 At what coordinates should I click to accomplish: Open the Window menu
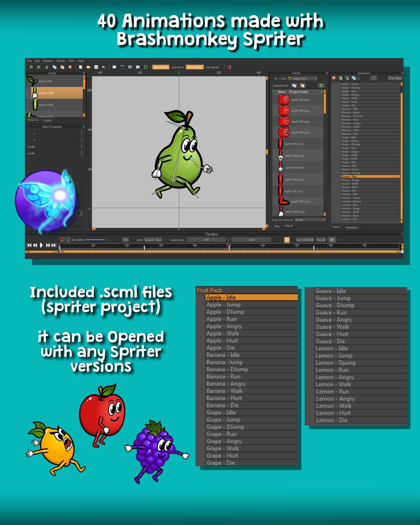(x=48, y=61)
